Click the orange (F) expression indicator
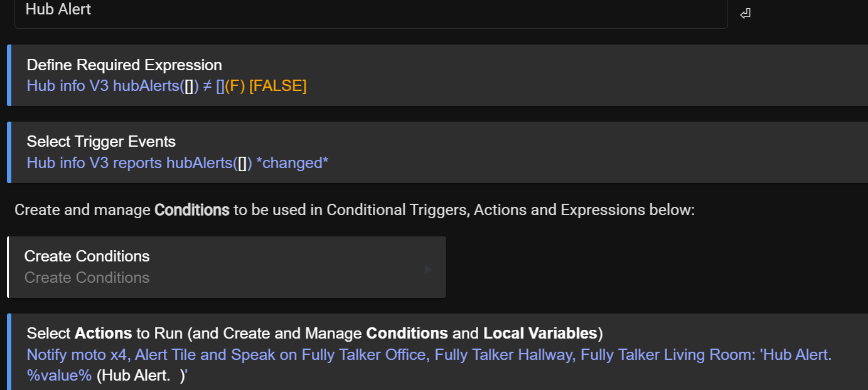The image size is (868, 390). click(x=235, y=86)
